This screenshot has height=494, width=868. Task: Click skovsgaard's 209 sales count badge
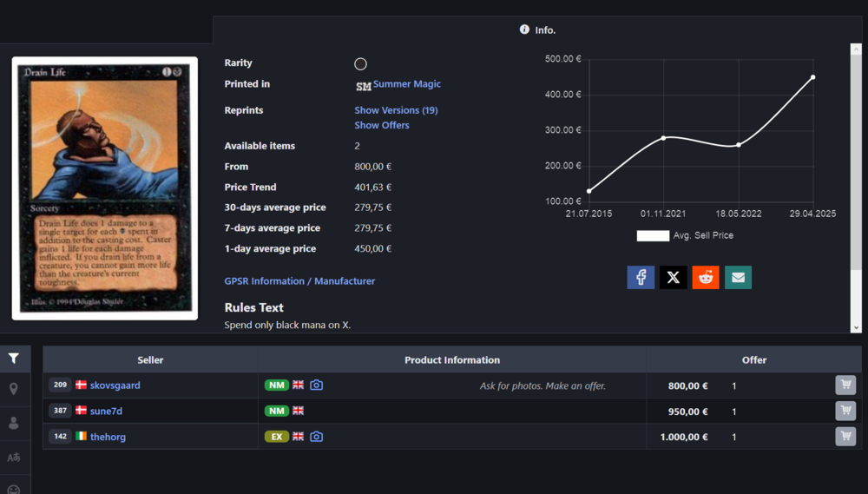coord(60,385)
